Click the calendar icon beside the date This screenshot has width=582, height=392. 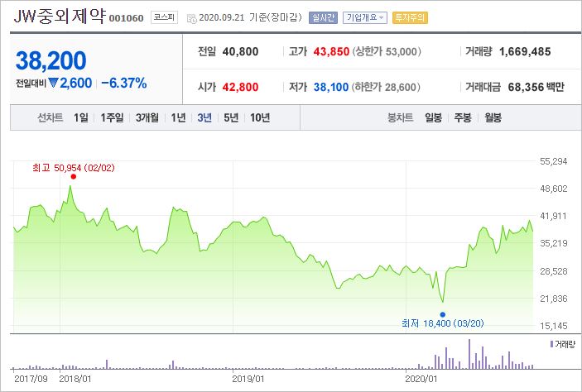coord(191,18)
